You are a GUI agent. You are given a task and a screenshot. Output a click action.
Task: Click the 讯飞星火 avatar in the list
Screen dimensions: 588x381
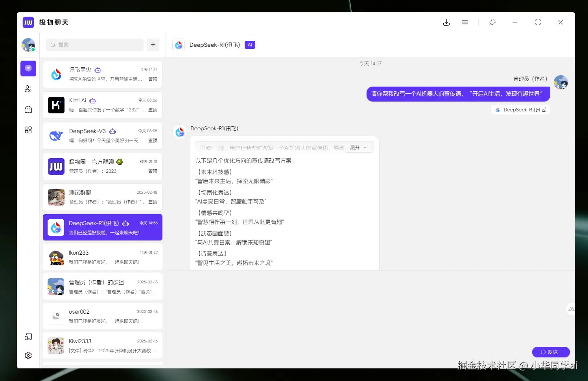(x=56, y=74)
